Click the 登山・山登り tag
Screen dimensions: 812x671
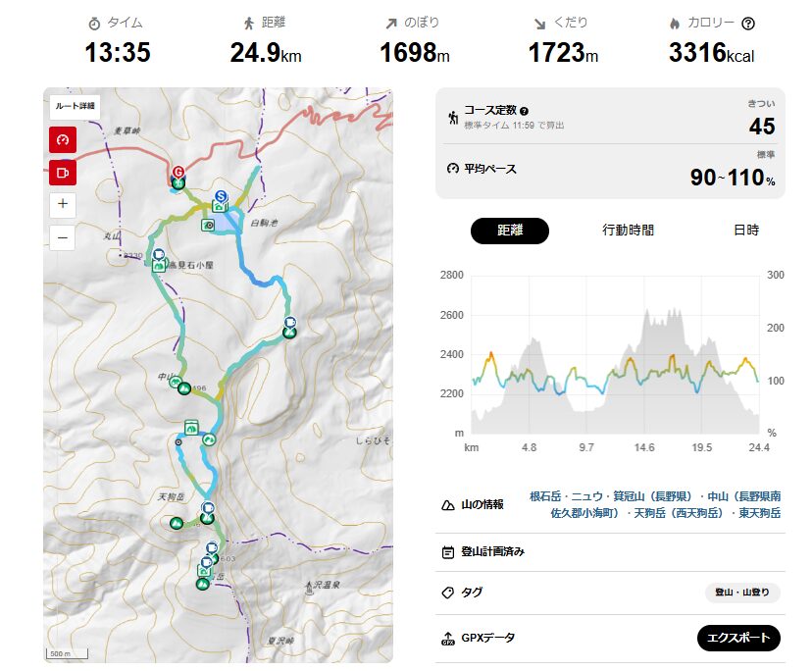(742, 593)
